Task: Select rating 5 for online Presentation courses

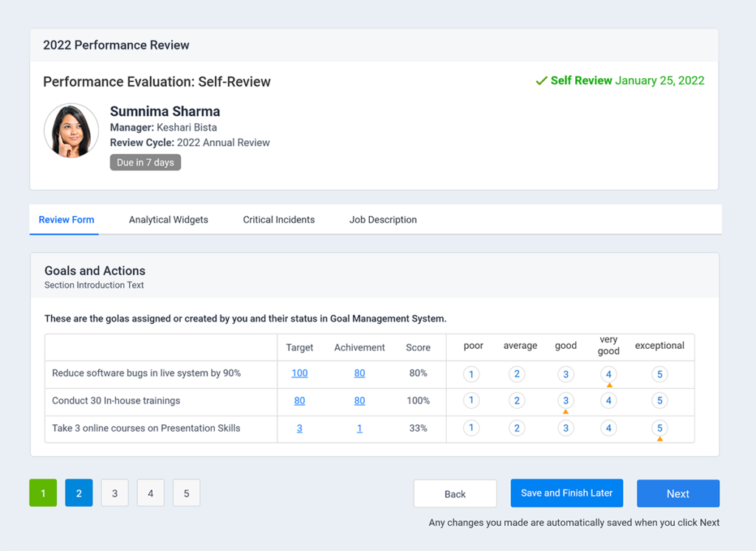Action: point(659,428)
